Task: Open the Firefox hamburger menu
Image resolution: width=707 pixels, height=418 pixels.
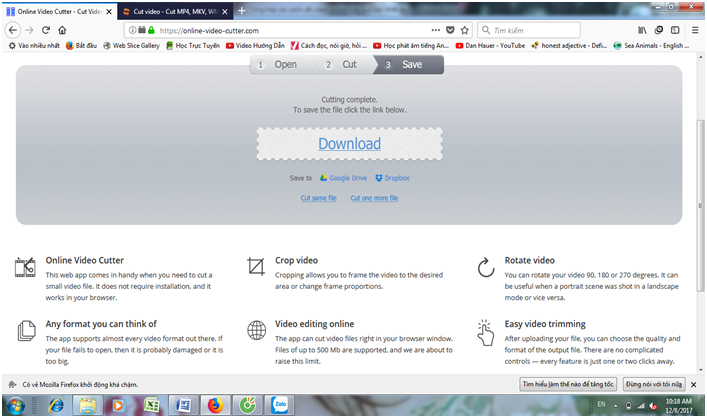Action: coord(693,30)
